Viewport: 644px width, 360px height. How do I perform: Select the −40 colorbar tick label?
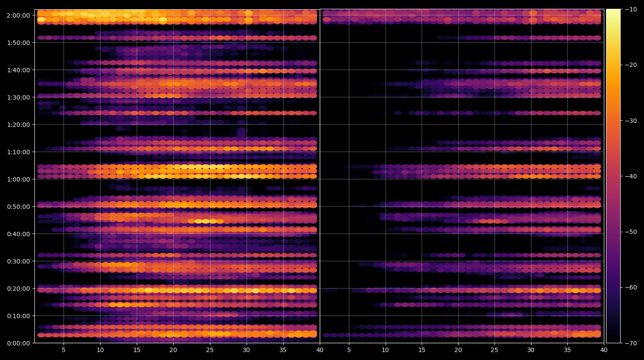coord(631,176)
